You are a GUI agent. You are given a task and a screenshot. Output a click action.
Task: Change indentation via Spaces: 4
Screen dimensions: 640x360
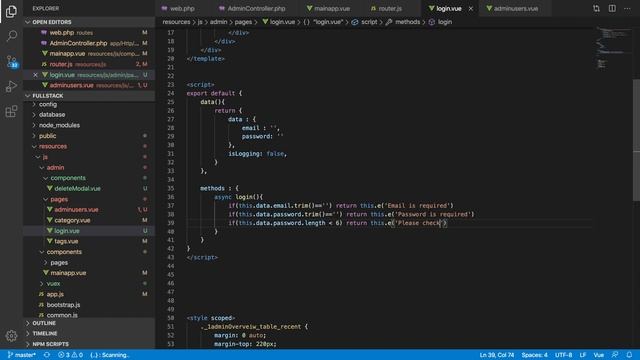click(534, 355)
